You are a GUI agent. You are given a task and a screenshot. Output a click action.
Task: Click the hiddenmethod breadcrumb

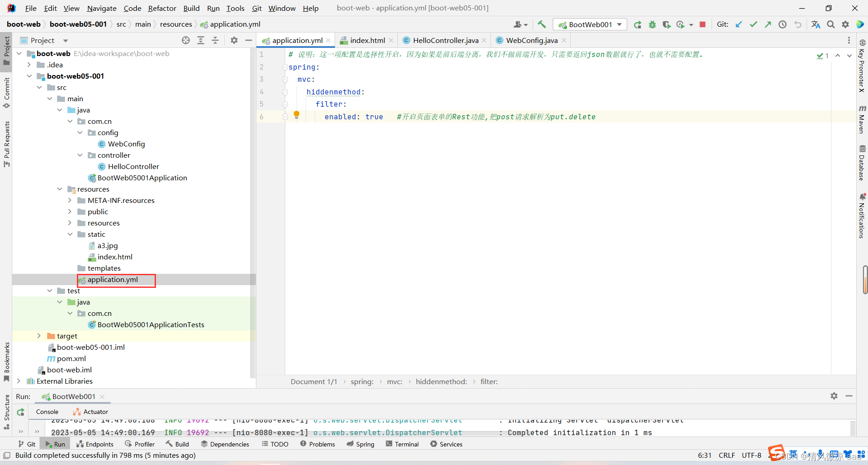(x=441, y=381)
